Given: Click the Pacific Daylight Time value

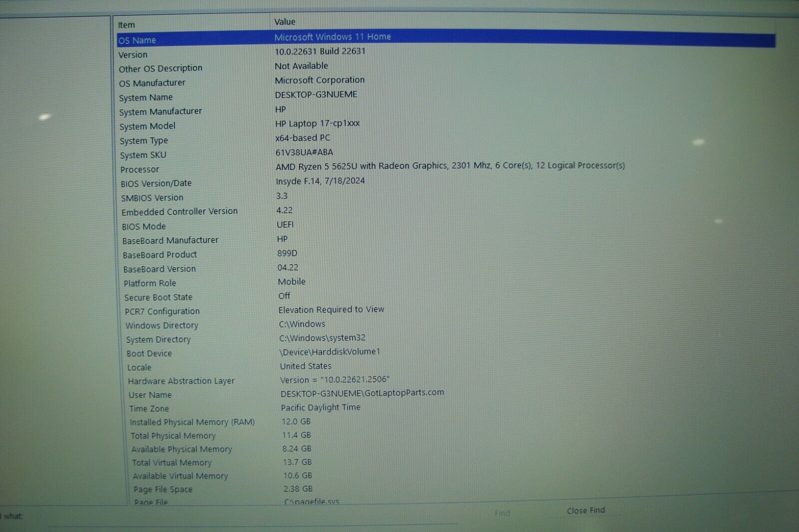Looking at the screenshot, I should pyautogui.click(x=321, y=408).
